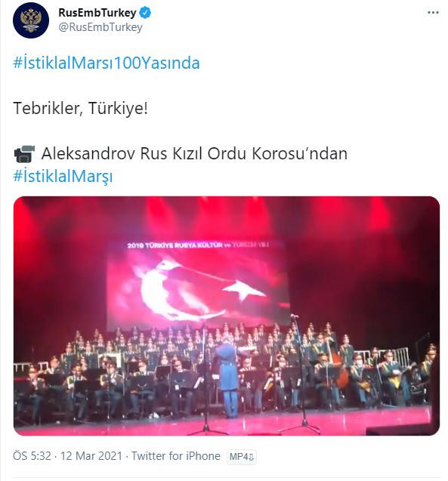Open the @RusEmbTurkey handle link

click(x=100, y=27)
